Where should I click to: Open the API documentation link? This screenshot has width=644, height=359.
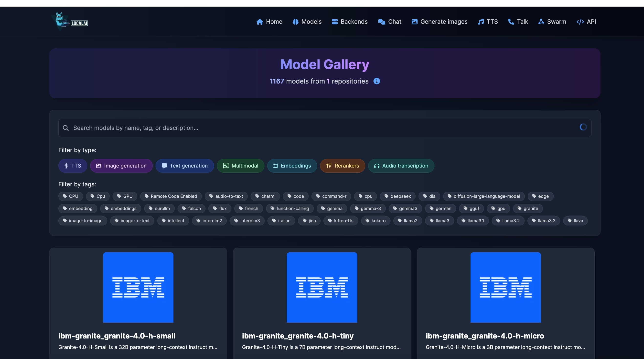(586, 22)
